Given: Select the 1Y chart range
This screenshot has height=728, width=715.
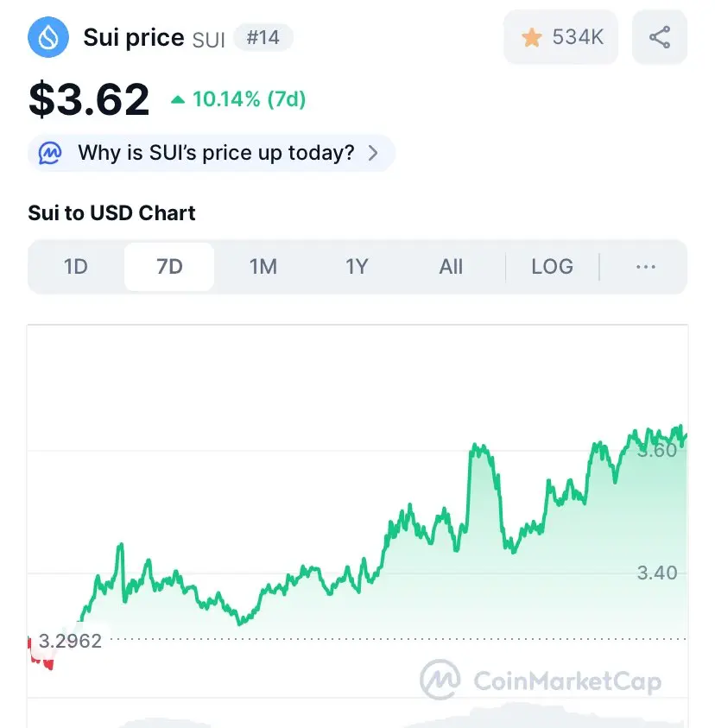Looking at the screenshot, I should coord(357,267).
